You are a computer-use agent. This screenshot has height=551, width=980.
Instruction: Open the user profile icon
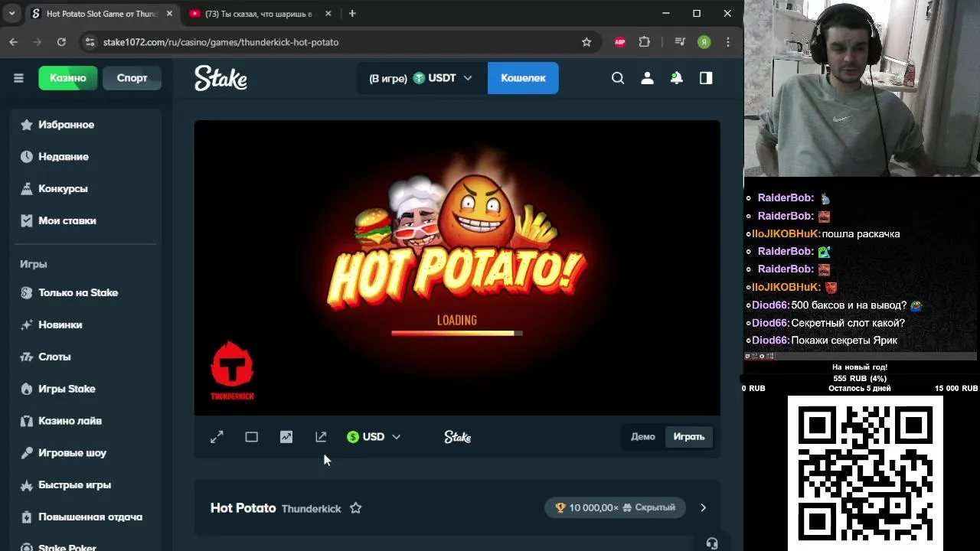click(x=647, y=78)
